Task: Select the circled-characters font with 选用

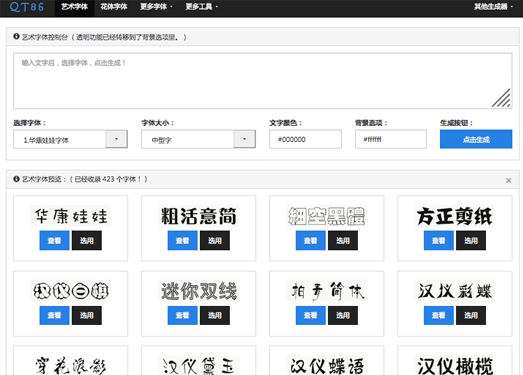Action: point(87,315)
